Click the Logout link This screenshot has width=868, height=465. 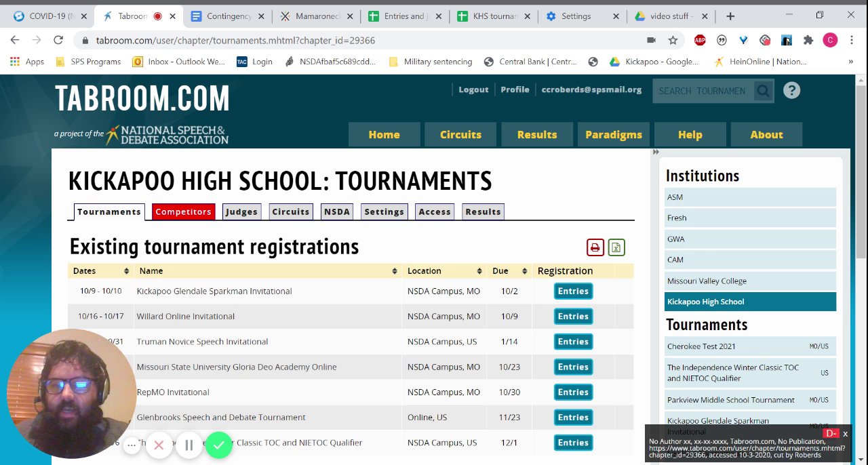coord(473,89)
